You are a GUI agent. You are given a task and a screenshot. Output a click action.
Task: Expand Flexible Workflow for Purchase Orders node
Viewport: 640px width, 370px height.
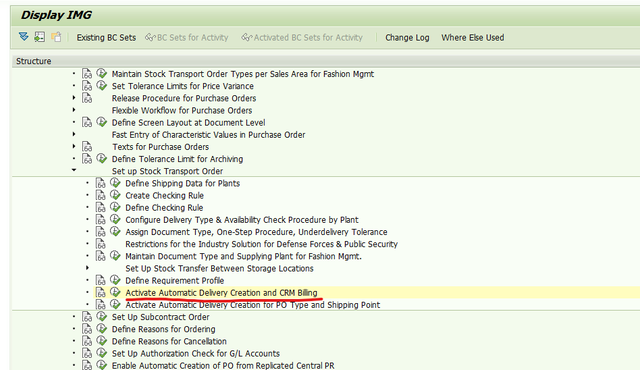pyautogui.click(x=74, y=110)
